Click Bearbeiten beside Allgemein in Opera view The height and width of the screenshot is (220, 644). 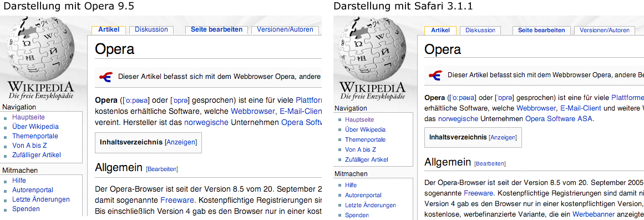[162, 169]
